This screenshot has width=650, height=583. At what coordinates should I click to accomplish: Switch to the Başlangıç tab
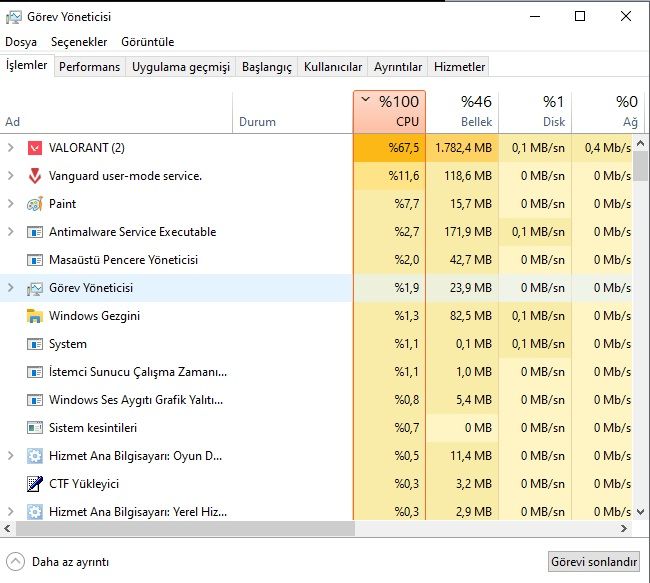coord(267,67)
